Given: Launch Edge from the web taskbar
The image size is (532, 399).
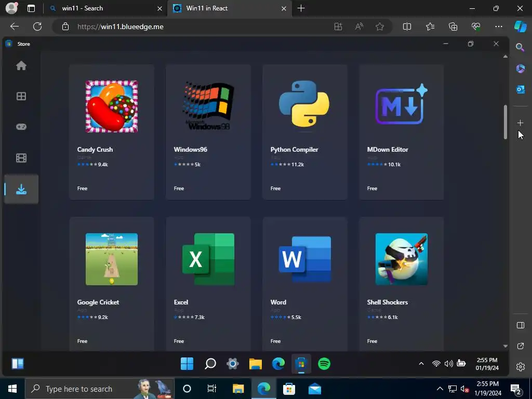Looking at the screenshot, I should [x=278, y=364].
